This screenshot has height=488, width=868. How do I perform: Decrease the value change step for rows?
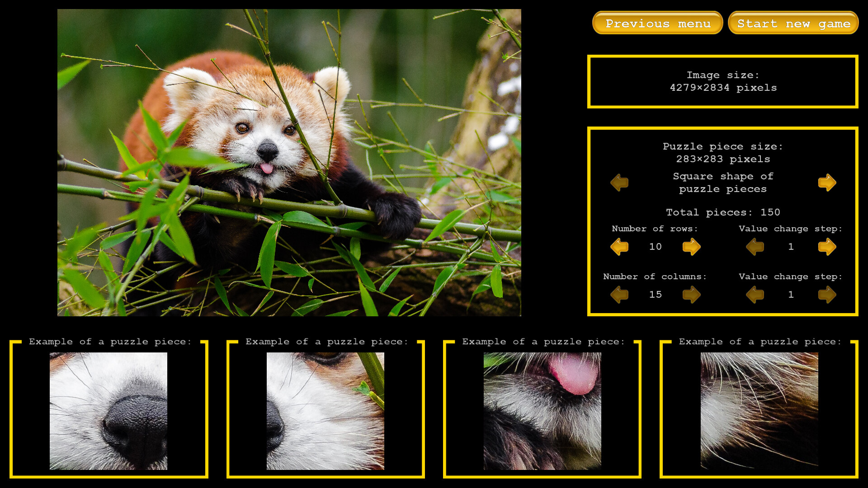pos(755,247)
